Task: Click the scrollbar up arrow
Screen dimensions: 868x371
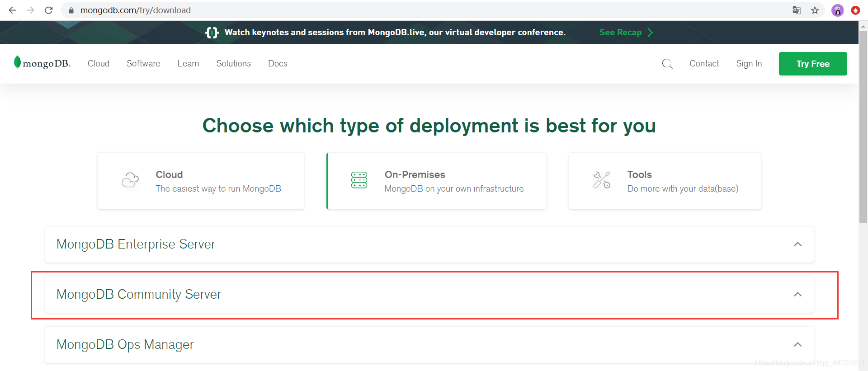Action: tap(863, 26)
